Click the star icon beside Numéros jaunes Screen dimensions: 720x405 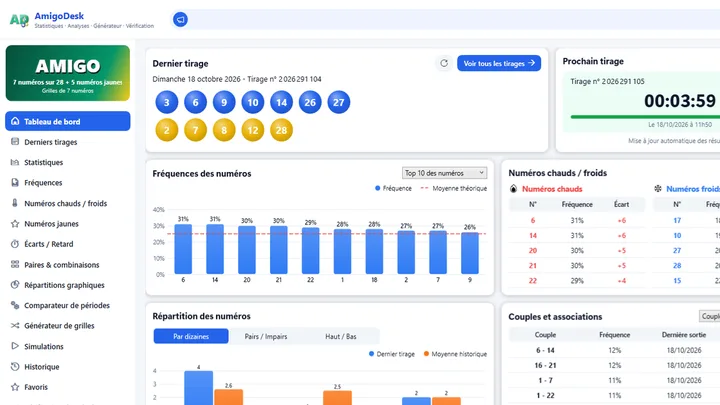point(15,224)
